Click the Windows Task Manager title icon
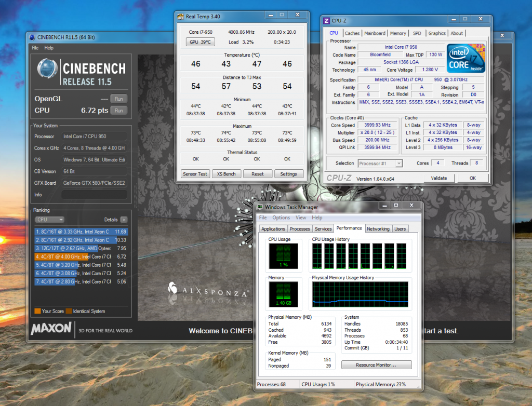The height and width of the screenshot is (406, 532). [260, 207]
